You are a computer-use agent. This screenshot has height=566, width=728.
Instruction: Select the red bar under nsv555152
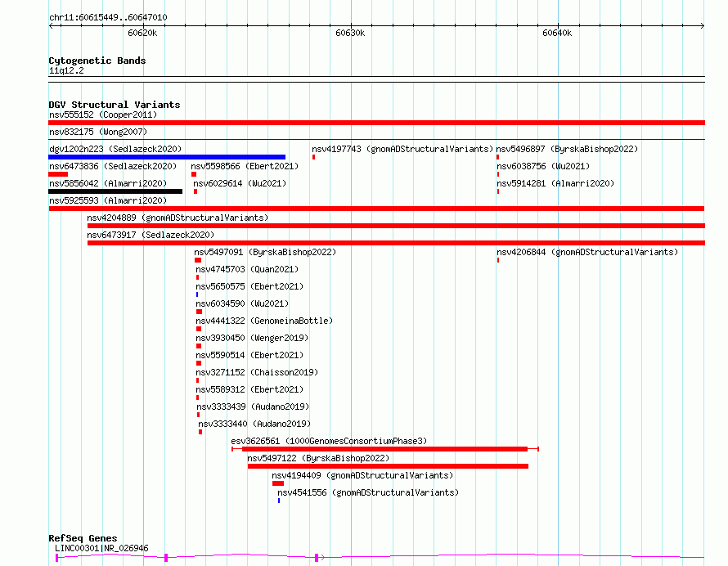376,123
